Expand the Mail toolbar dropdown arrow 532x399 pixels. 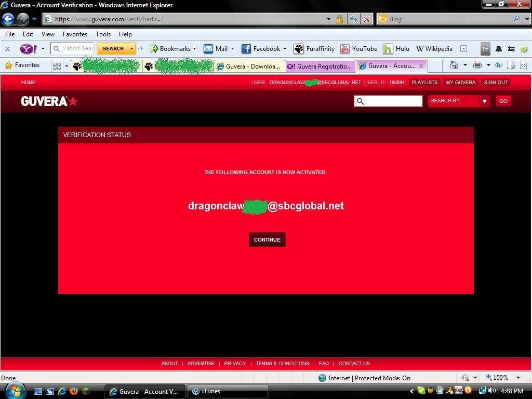(232, 48)
